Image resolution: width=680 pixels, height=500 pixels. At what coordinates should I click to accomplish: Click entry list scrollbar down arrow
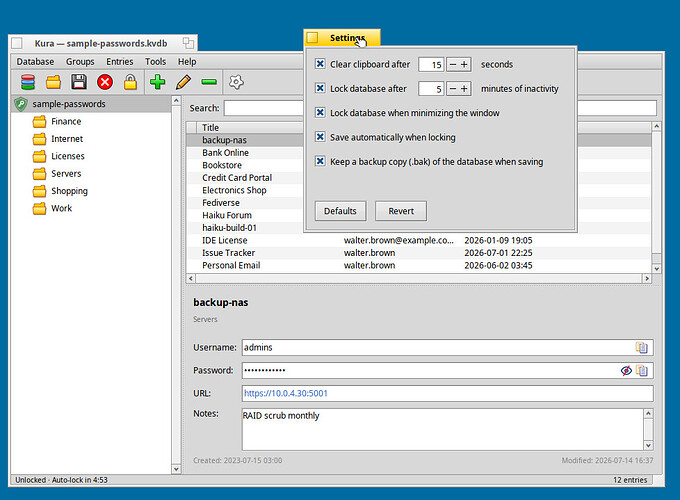click(x=657, y=268)
